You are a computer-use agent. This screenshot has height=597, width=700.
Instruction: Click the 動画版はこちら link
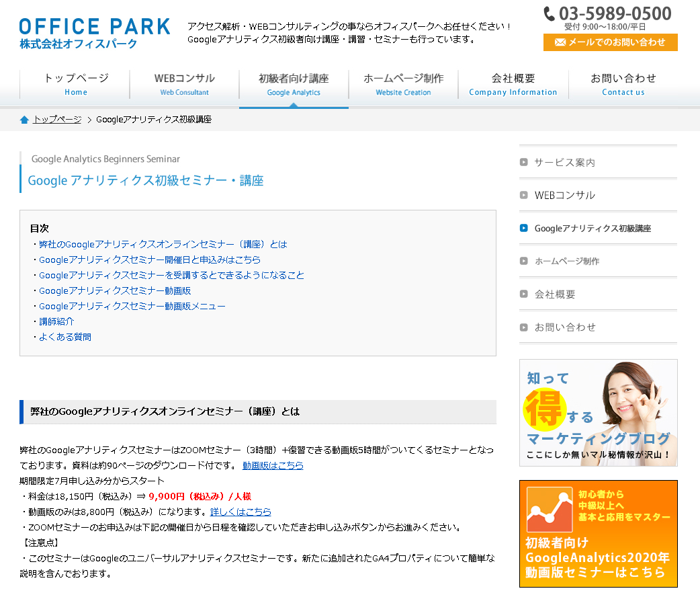point(273,465)
